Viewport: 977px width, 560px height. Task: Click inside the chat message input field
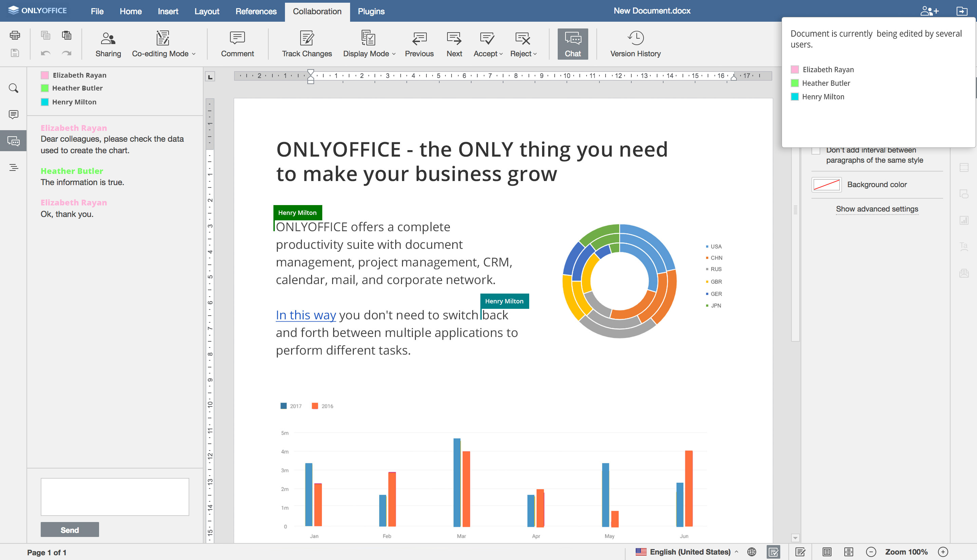pyautogui.click(x=115, y=497)
